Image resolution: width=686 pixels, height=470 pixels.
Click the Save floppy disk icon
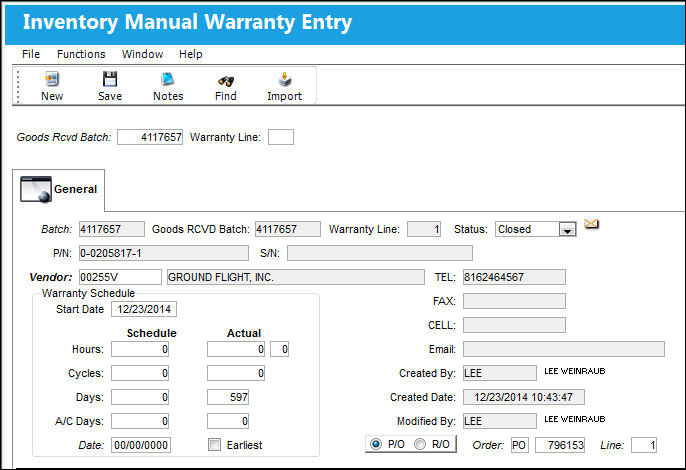[110, 79]
